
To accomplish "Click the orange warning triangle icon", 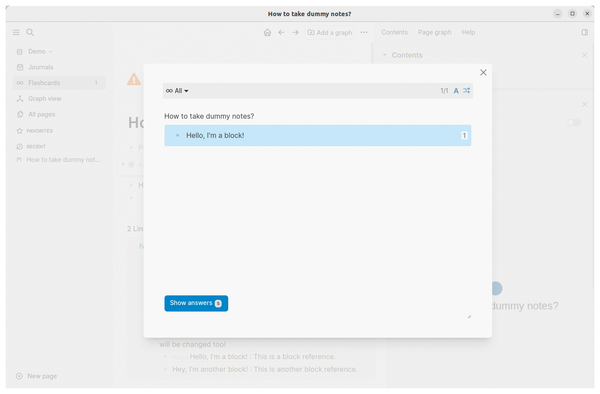I will [x=134, y=79].
